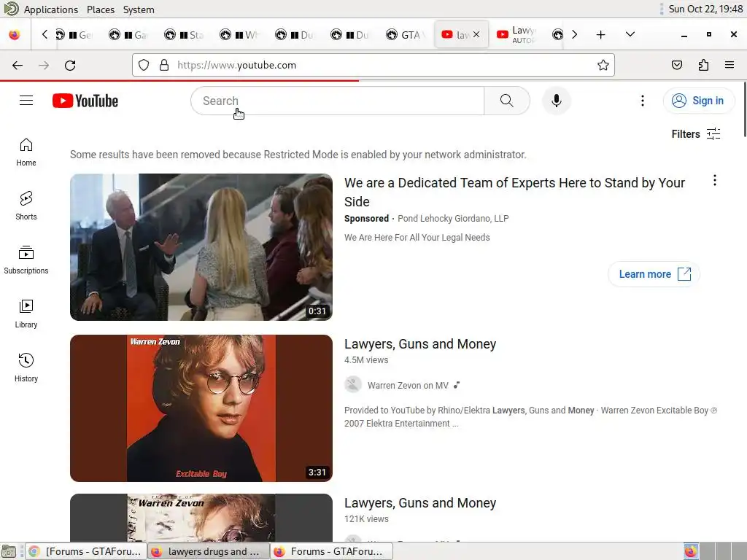
Task: Click the Firefox View icon in tab strip
Action: click(x=15, y=35)
